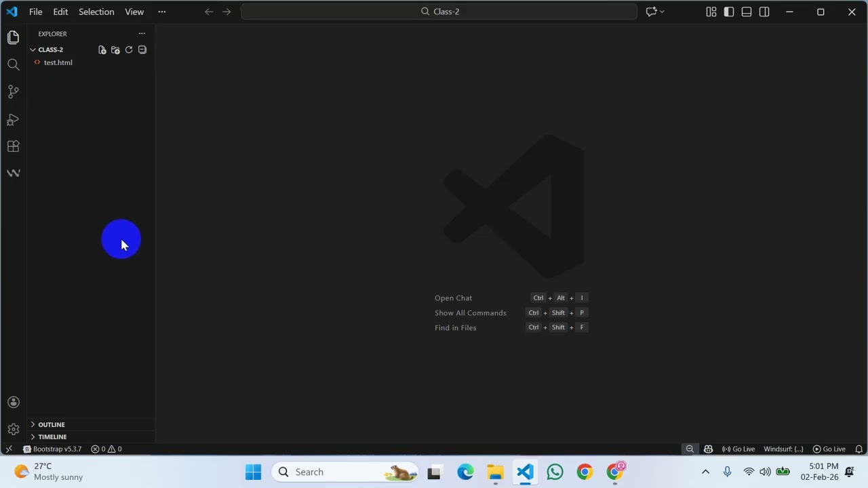This screenshot has height=488, width=868.
Task: Toggle the secondary side bar
Action: (x=764, y=12)
